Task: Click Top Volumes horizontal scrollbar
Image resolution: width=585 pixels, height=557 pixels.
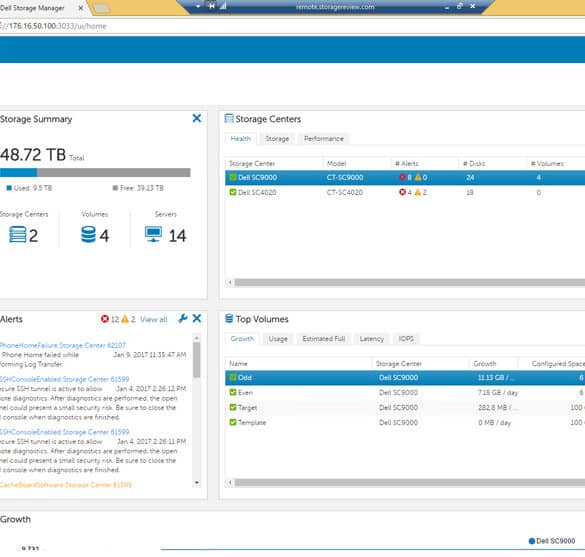Action: coord(410,482)
